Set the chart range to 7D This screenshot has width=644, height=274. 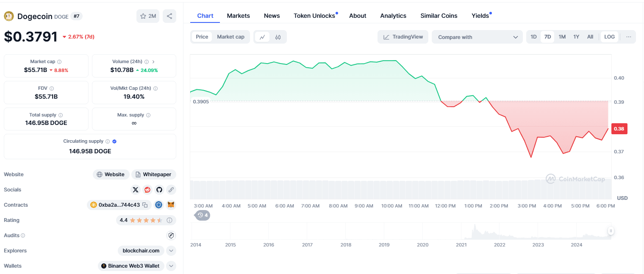(x=547, y=37)
